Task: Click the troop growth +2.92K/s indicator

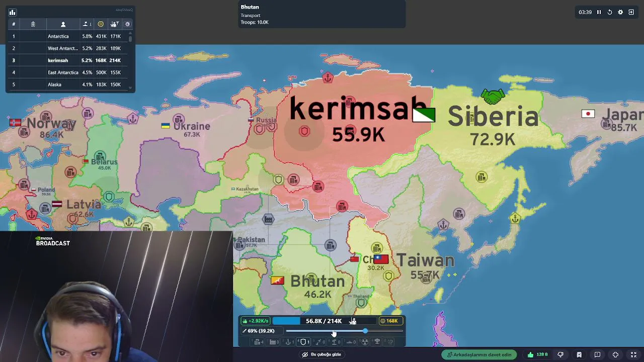Action: (x=256, y=321)
